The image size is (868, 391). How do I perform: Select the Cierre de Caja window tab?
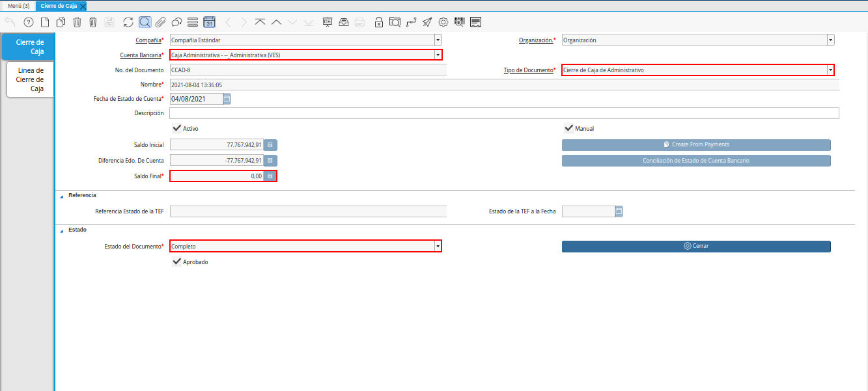tap(59, 5)
